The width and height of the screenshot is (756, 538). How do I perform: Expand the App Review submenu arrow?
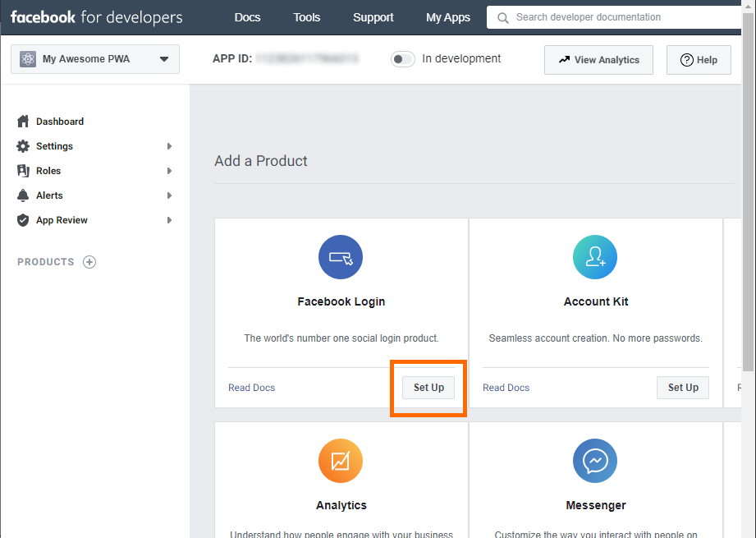169,220
